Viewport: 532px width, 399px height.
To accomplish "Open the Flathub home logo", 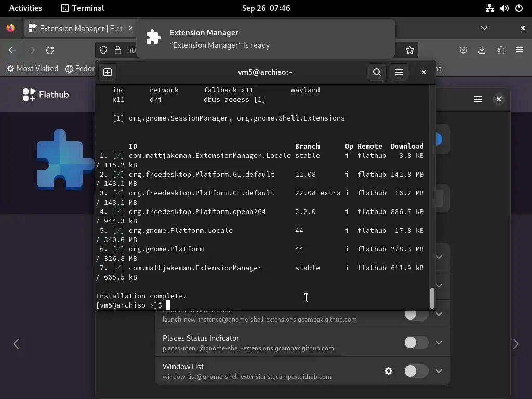I will click(x=46, y=95).
